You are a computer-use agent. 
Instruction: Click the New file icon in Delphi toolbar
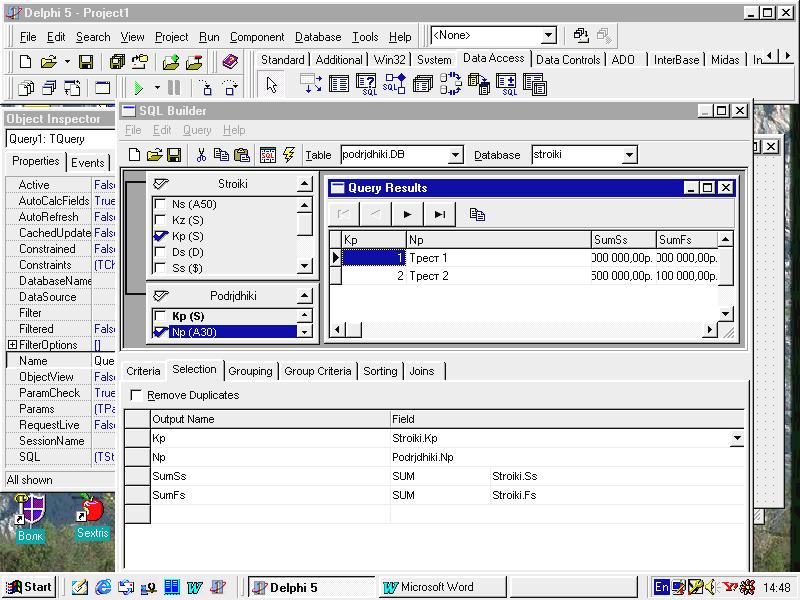25,62
